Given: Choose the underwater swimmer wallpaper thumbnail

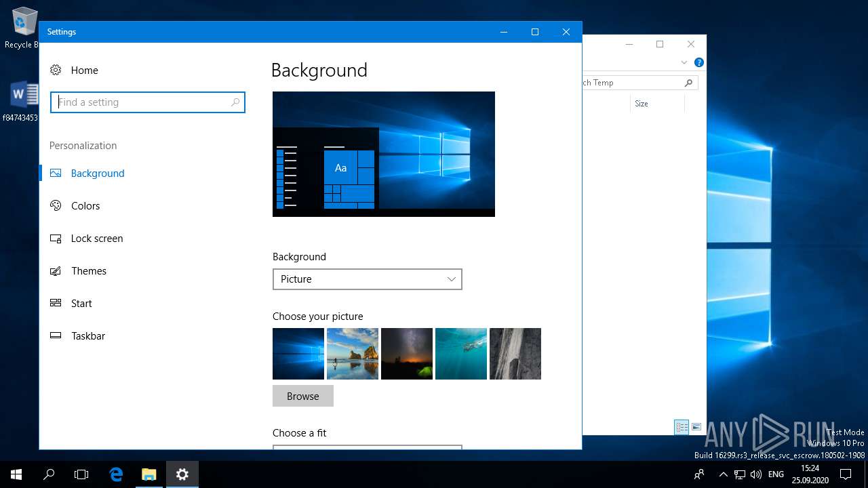Looking at the screenshot, I should pyautogui.click(x=461, y=354).
